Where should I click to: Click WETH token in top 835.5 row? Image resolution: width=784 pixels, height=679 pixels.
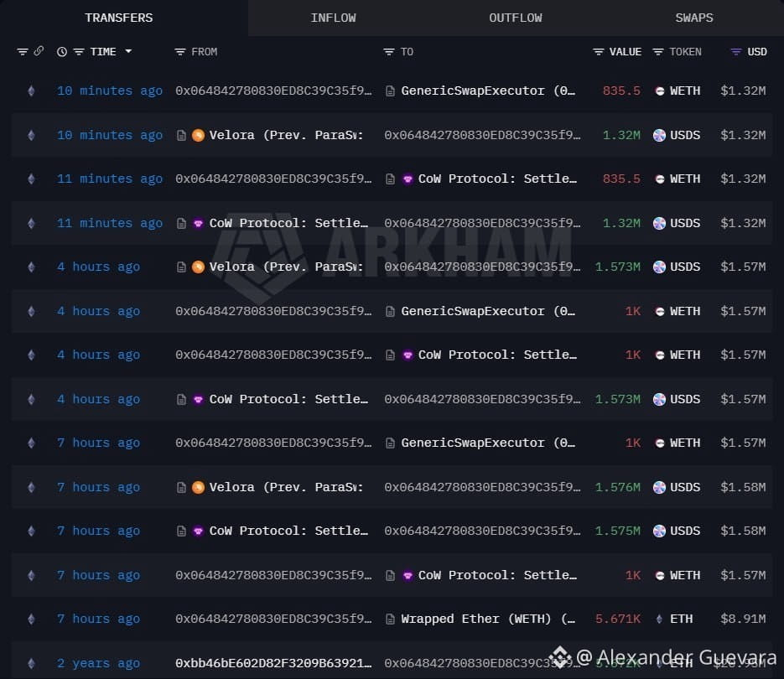pos(684,91)
